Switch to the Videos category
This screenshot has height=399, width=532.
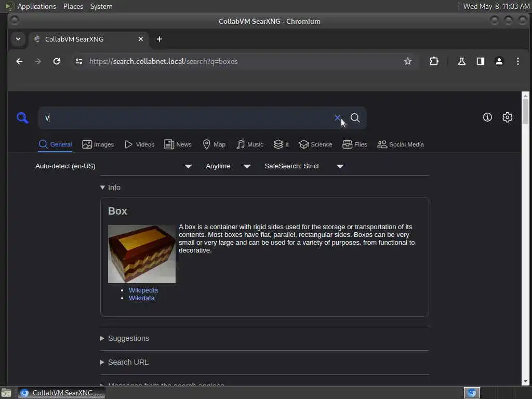click(139, 144)
